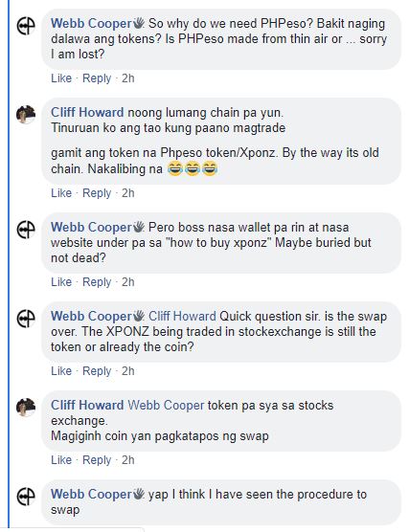Like Cliff Howard's 'noong lumang chain' comment

(x=61, y=193)
